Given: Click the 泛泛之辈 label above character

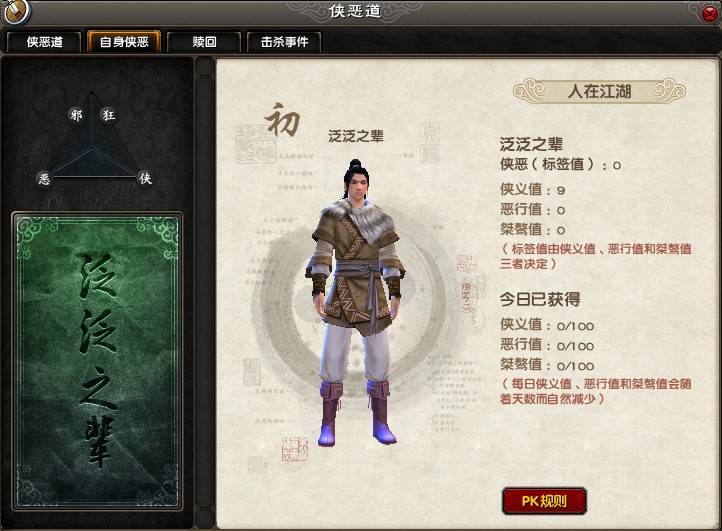Looking at the screenshot, I should click(355, 136).
